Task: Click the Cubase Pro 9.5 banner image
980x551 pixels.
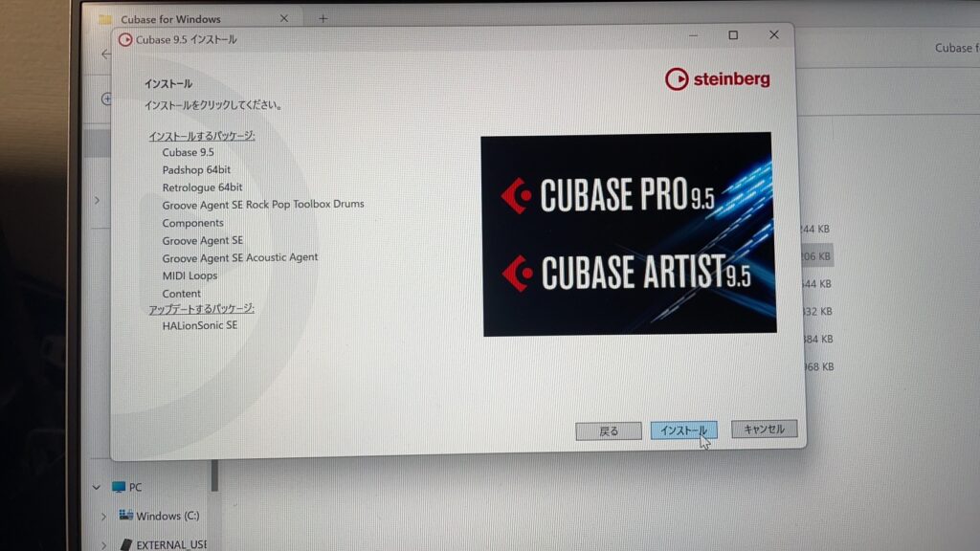Action: pos(628,233)
